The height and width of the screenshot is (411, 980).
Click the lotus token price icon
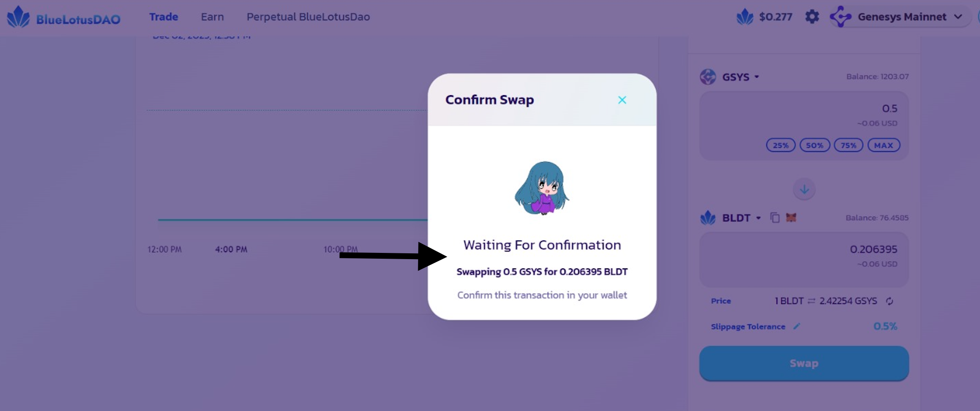click(745, 17)
